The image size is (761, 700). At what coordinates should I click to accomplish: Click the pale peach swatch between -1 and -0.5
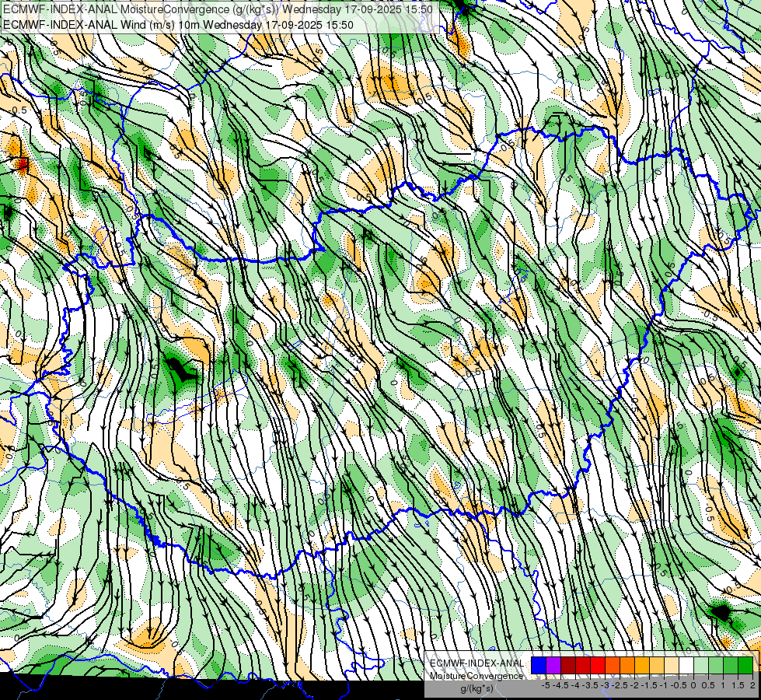[672, 665]
